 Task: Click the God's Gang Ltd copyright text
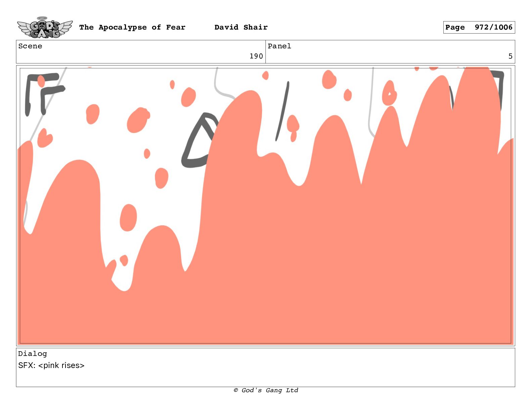(266, 390)
